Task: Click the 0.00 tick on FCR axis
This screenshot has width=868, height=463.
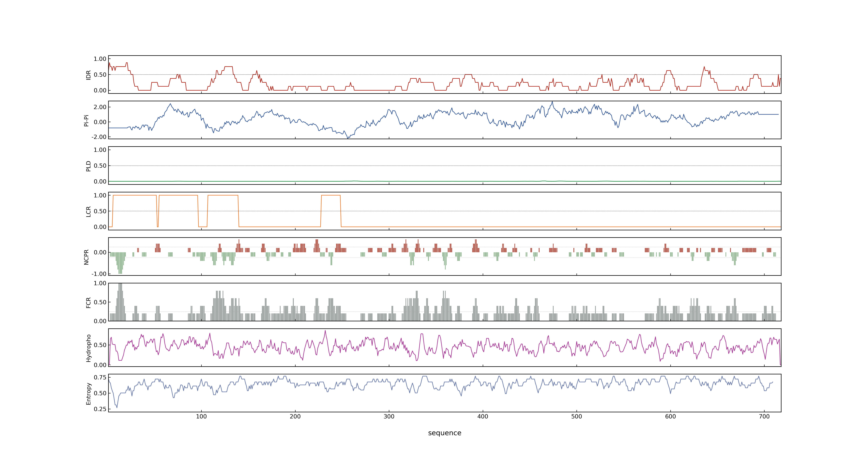Action: pos(100,321)
